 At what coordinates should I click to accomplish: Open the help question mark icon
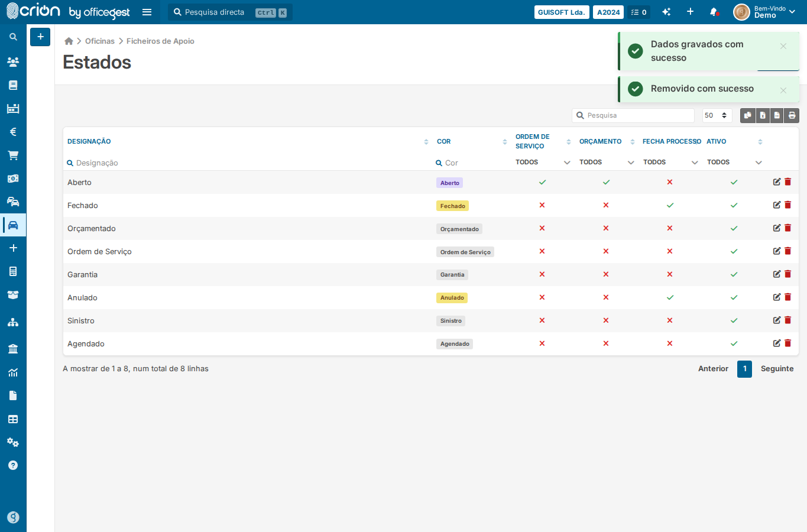click(13, 465)
